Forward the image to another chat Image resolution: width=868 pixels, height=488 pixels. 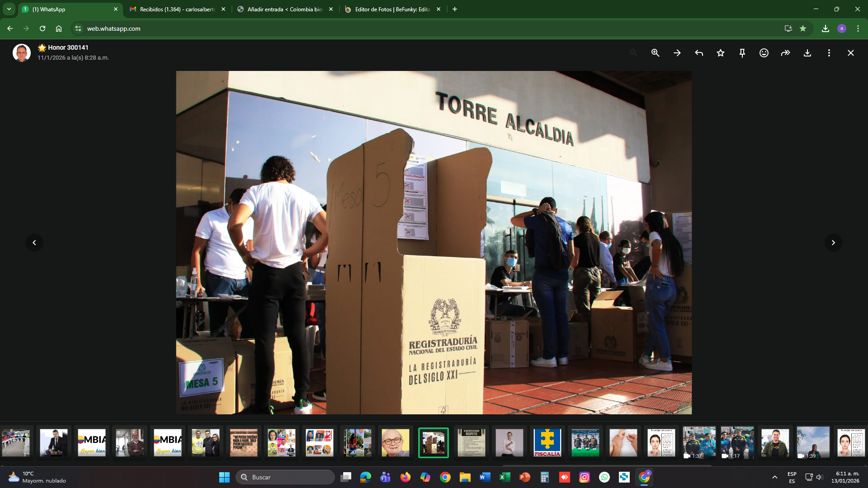pos(785,53)
